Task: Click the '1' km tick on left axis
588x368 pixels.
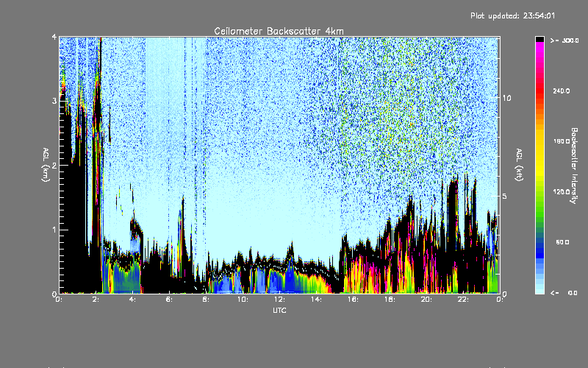Action: [54, 230]
